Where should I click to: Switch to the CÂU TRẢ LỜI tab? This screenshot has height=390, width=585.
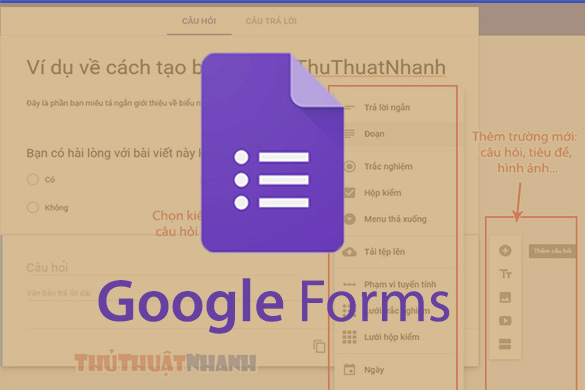click(271, 21)
